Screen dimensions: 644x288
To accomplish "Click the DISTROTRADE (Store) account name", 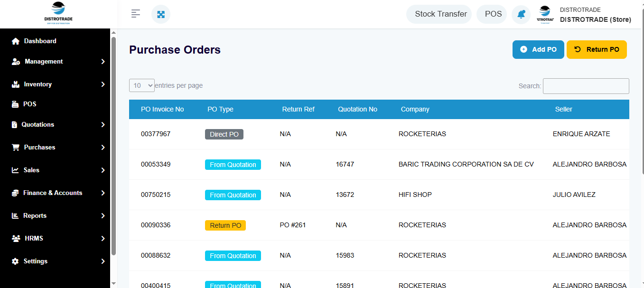I will pyautogui.click(x=596, y=19).
